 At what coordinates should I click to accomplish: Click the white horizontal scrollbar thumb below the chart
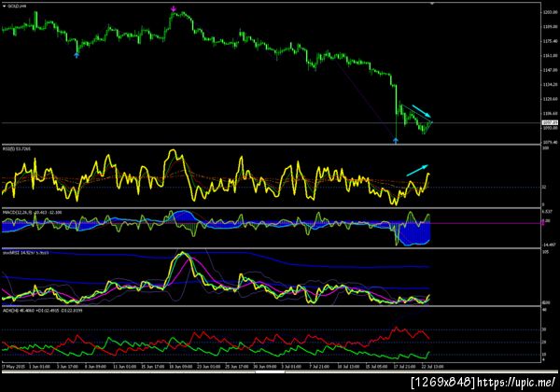coord(271,372)
